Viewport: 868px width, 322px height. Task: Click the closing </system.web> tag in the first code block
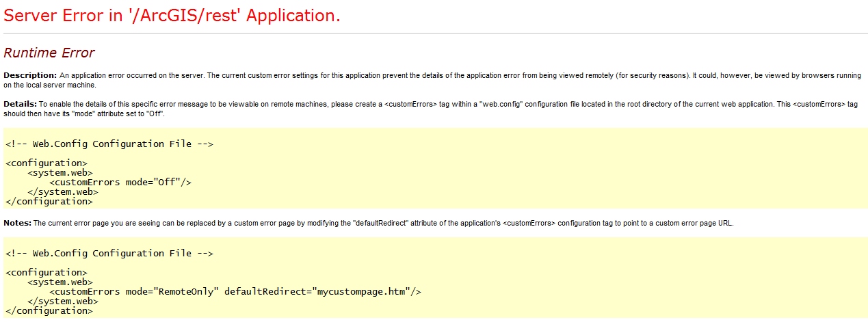click(x=63, y=192)
